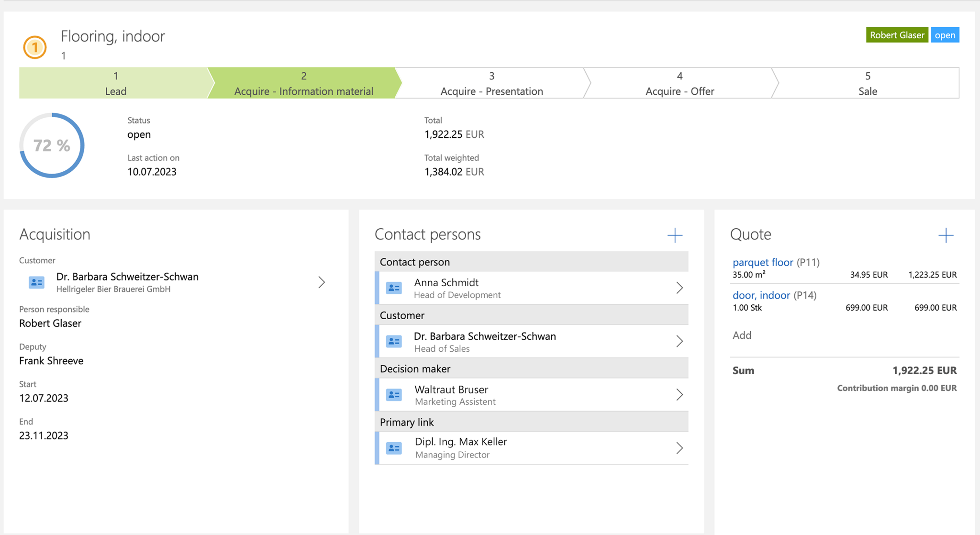Click the customer card icon in the Acquisition panel
The height and width of the screenshot is (535, 980).
(36, 282)
